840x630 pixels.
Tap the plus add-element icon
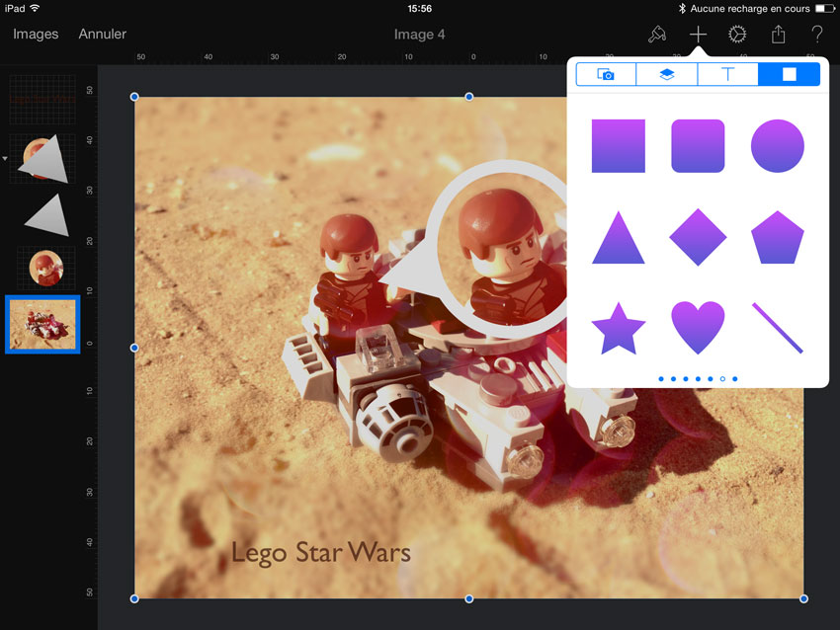tap(698, 35)
